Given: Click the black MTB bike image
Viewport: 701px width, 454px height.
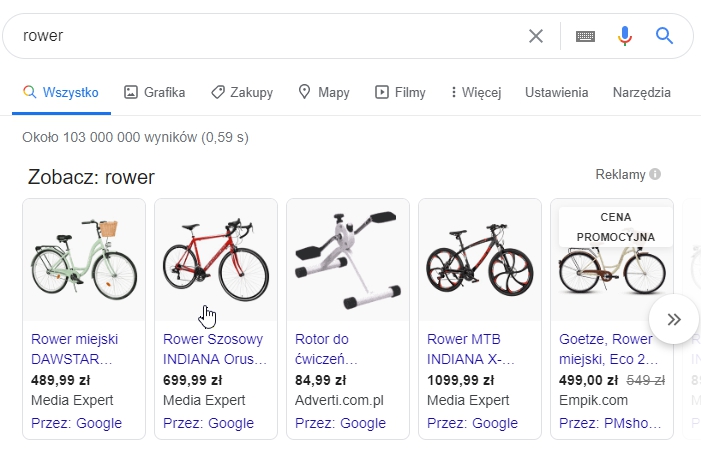Looking at the screenshot, I should (480, 260).
